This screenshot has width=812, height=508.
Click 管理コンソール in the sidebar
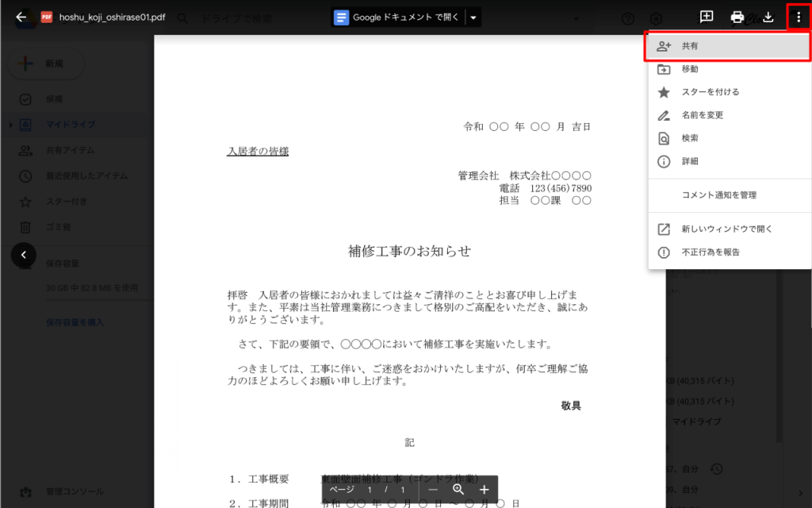coord(75,491)
